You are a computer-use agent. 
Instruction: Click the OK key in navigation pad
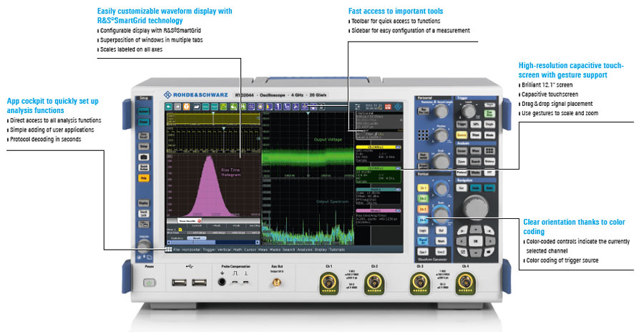click(x=476, y=241)
